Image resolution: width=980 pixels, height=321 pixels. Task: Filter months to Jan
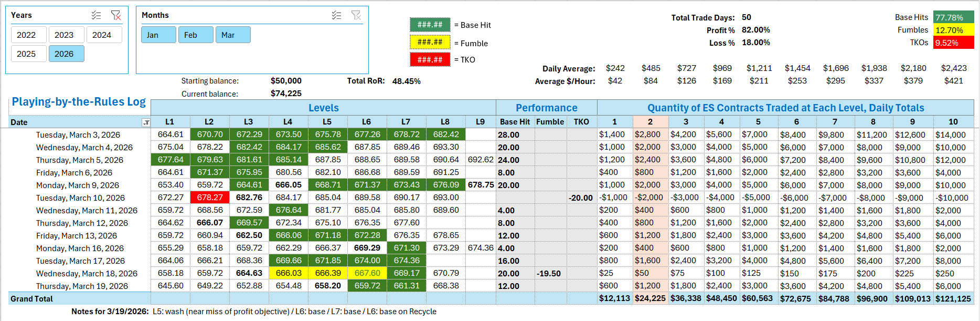point(158,35)
